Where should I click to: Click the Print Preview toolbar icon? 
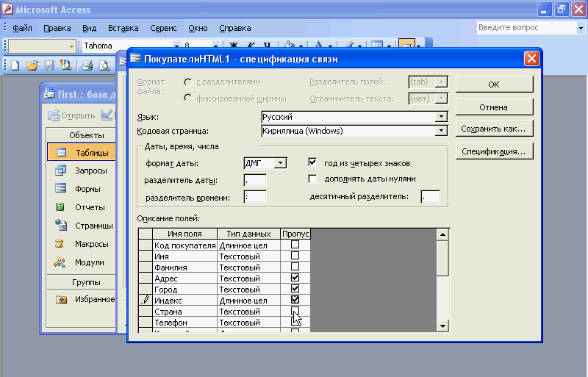[x=104, y=65]
